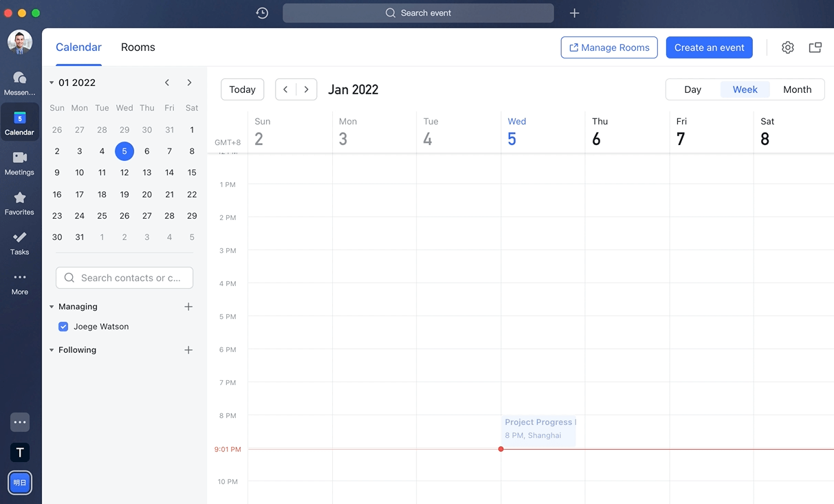Click the Wed 5 column header

pyautogui.click(x=542, y=132)
